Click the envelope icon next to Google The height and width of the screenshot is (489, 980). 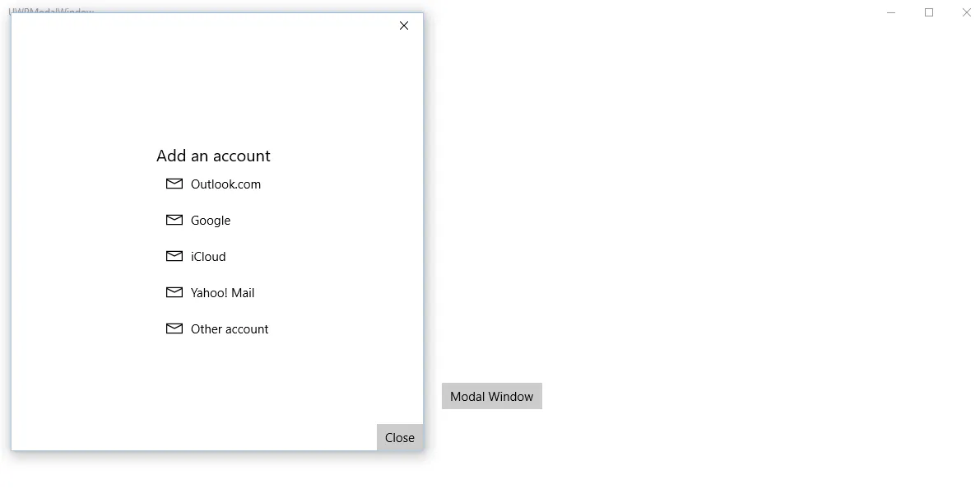174,220
